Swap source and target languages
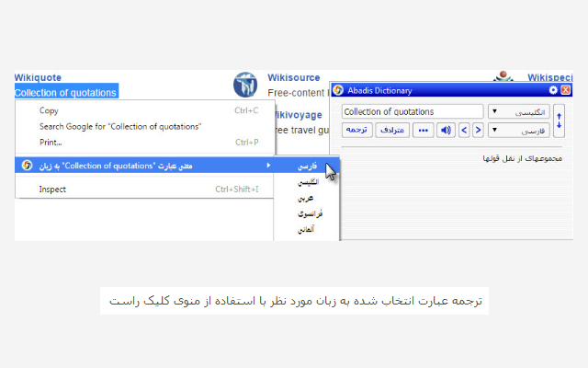The image size is (588, 368). tap(559, 121)
